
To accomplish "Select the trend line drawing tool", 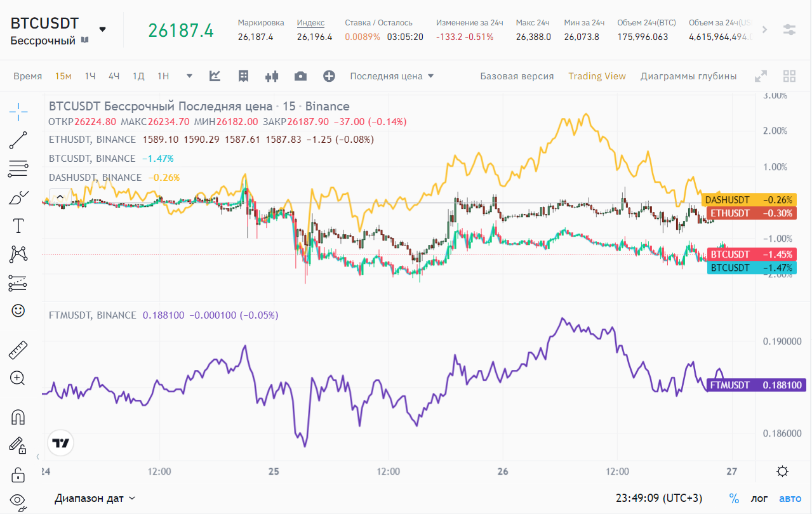I will pyautogui.click(x=18, y=140).
